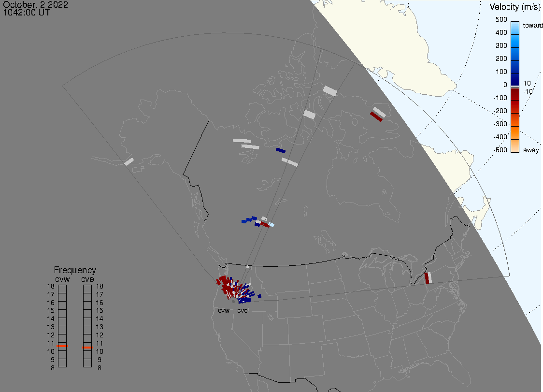Click the "8" label right of the cve bar

click(x=100, y=368)
